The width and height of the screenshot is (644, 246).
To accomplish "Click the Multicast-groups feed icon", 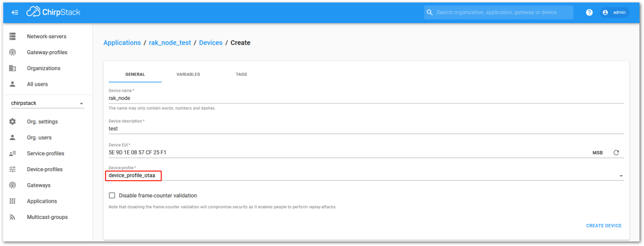I will tap(13, 217).
